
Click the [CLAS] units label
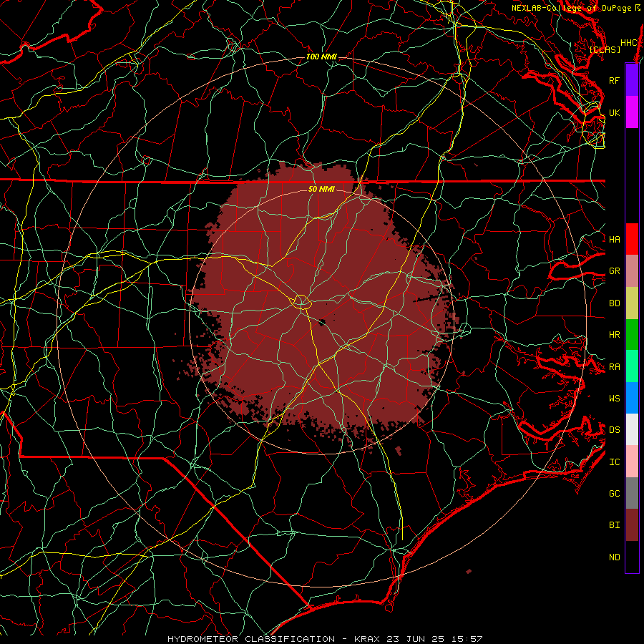[x=605, y=49]
